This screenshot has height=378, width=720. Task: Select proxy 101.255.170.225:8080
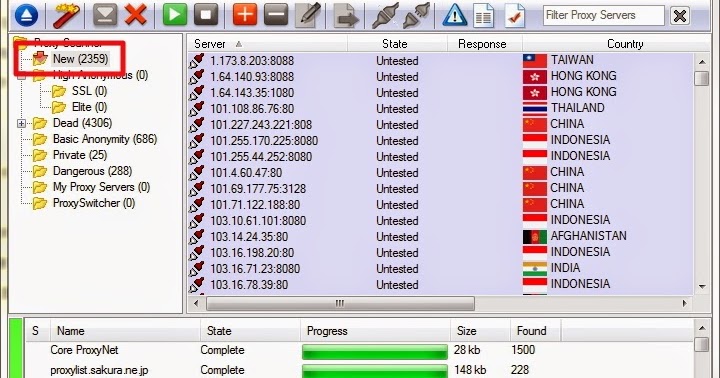(x=264, y=141)
